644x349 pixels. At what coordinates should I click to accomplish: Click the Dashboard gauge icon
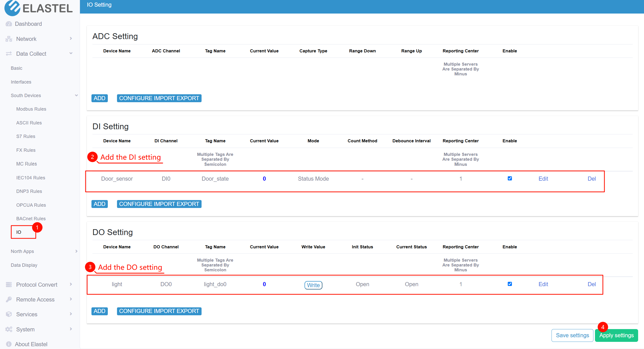9,24
